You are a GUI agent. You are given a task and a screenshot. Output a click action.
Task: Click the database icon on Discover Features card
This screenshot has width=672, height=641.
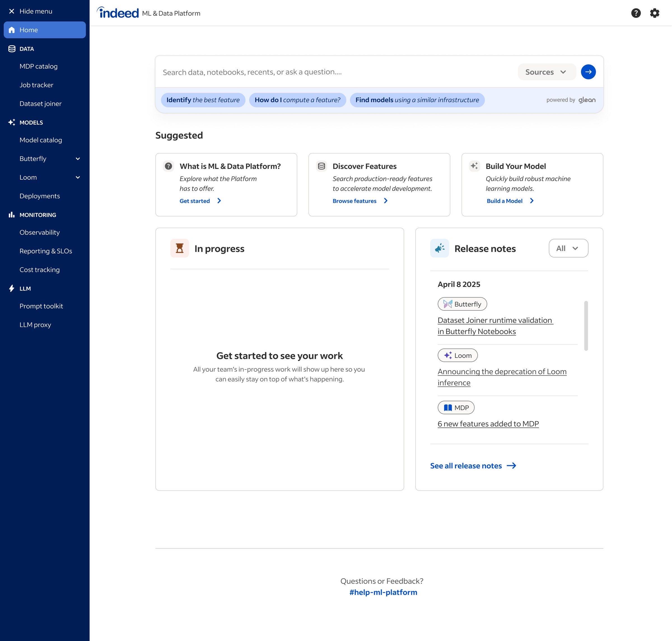[x=321, y=166]
